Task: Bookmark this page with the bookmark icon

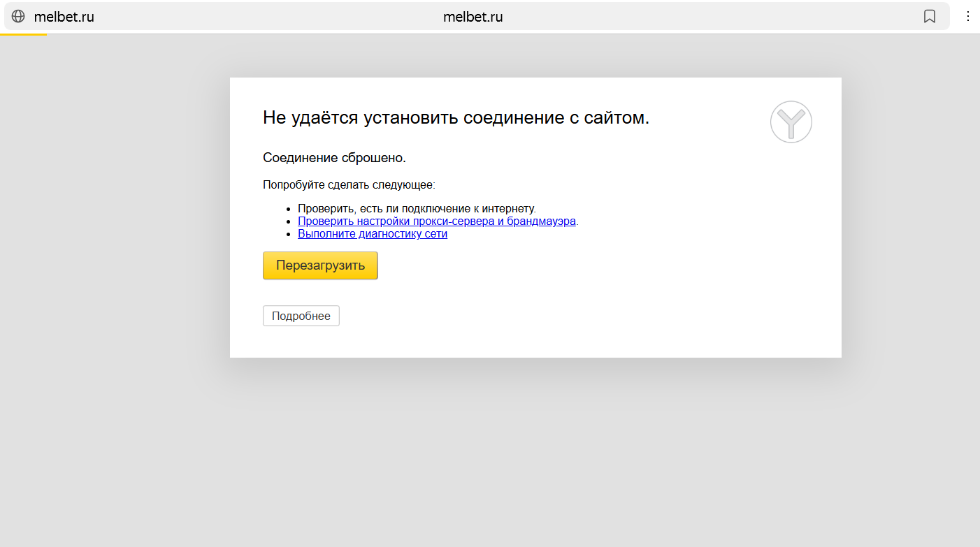Action: 930,17
